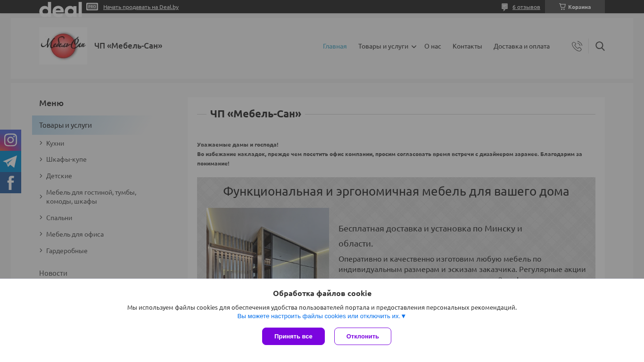
Task: Open the Instagram social link
Action: click(10, 140)
